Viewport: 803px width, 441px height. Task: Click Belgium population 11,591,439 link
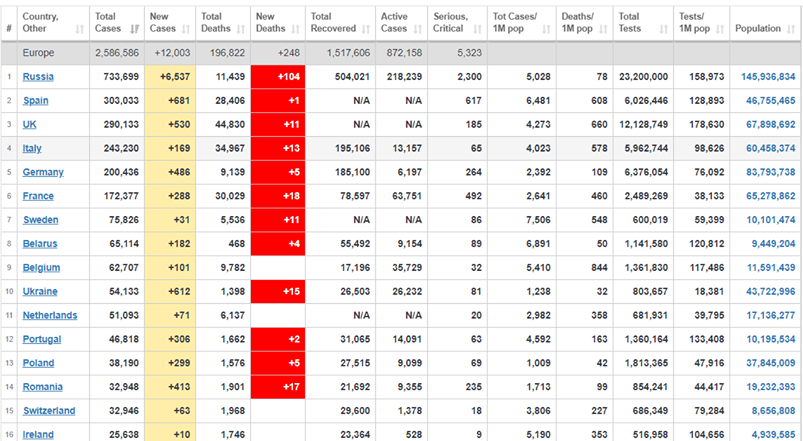click(771, 268)
